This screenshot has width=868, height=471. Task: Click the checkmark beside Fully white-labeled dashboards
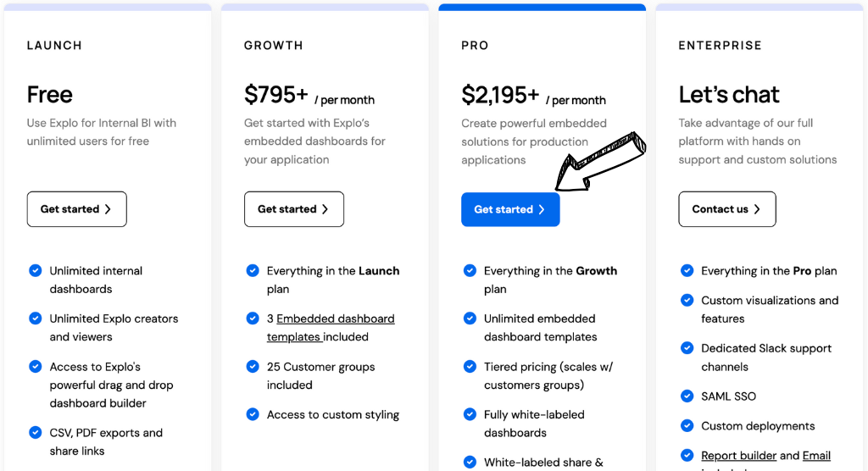click(470, 414)
